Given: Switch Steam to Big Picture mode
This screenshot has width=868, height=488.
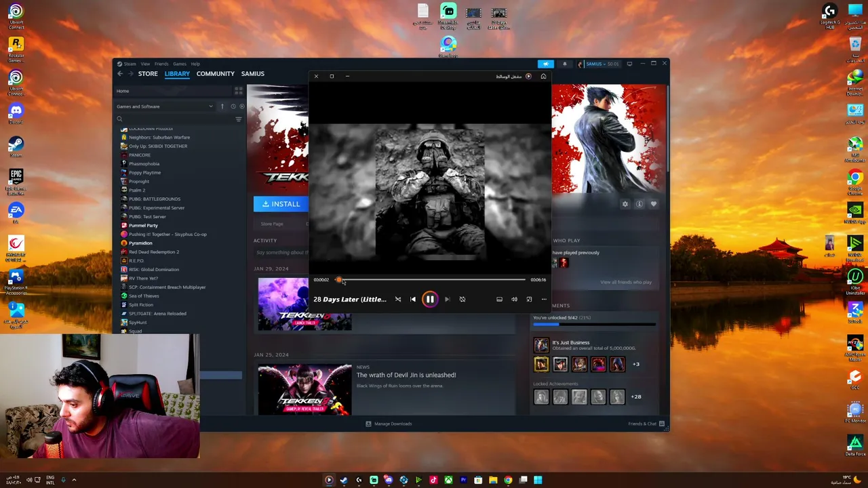Looking at the screenshot, I should (629, 64).
